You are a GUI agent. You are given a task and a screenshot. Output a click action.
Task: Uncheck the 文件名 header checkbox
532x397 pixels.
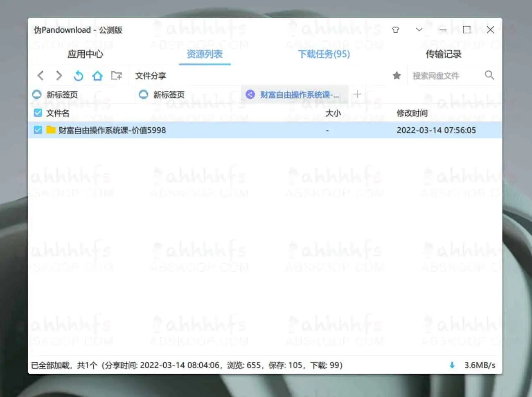point(37,113)
